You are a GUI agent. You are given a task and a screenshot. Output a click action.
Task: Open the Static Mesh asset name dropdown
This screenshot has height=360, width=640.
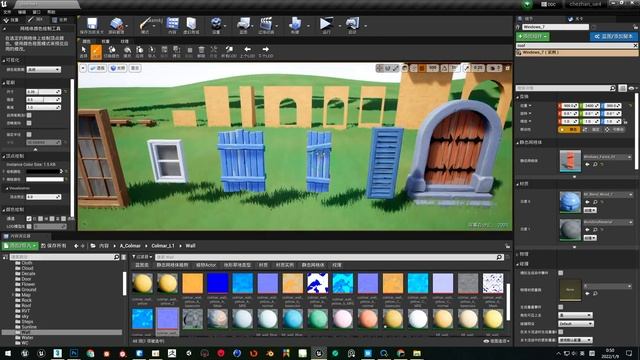607,157
